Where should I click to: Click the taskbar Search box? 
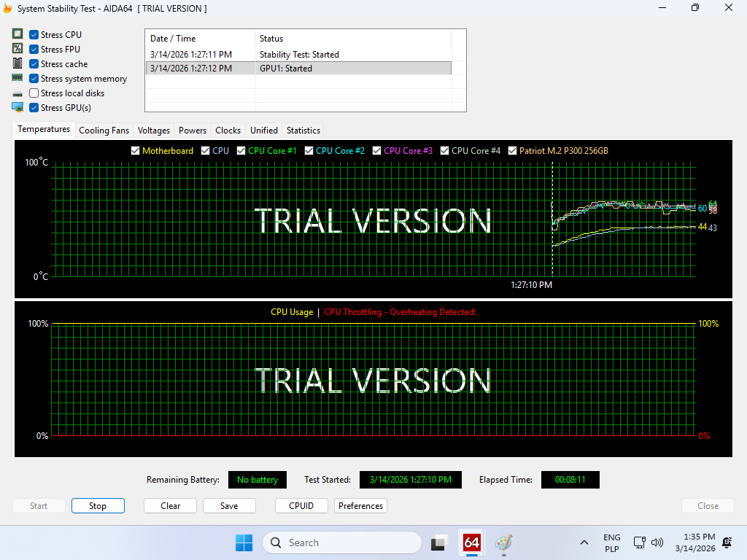click(x=342, y=542)
